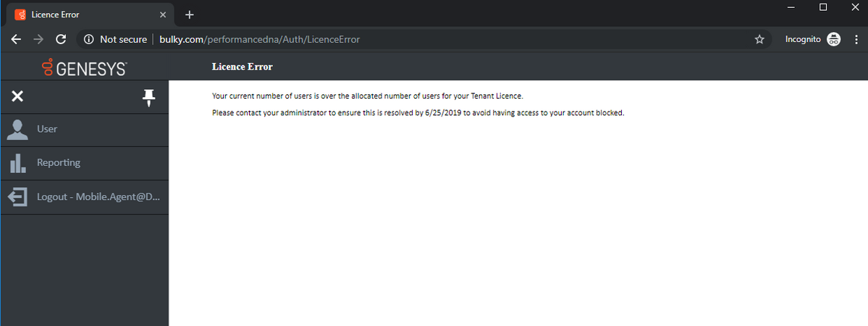The image size is (868, 326).
Task: Open a new browser tab
Action: pyautogui.click(x=190, y=15)
